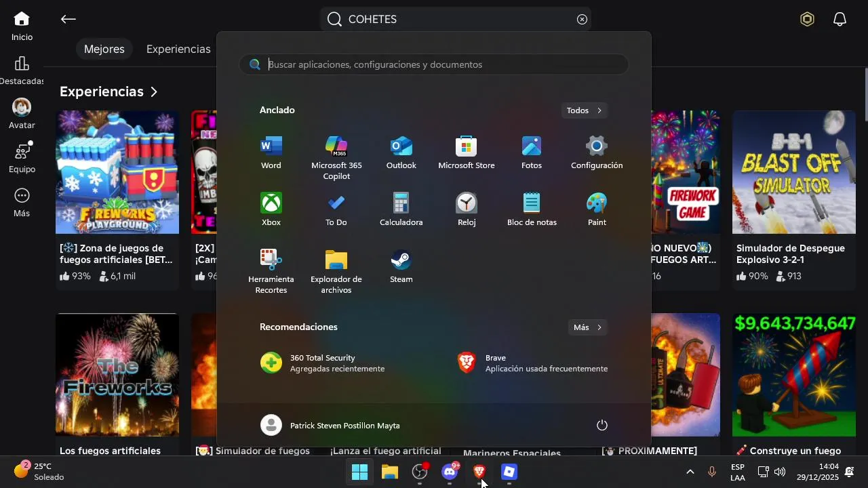Image resolution: width=868 pixels, height=488 pixels.
Task: Open ESP LAA language switcher
Action: [738, 472]
